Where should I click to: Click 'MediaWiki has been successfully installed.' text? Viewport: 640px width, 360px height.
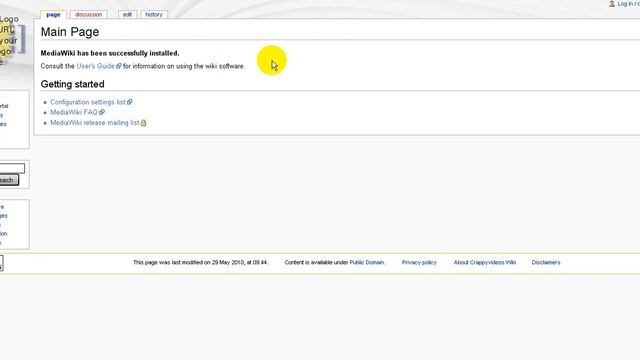tap(110, 53)
